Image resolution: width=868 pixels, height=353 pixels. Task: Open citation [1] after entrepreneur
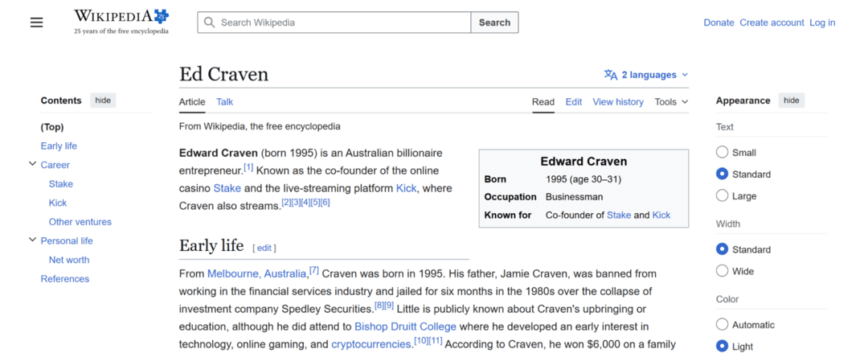pyautogui.click(x=248, y=166)
